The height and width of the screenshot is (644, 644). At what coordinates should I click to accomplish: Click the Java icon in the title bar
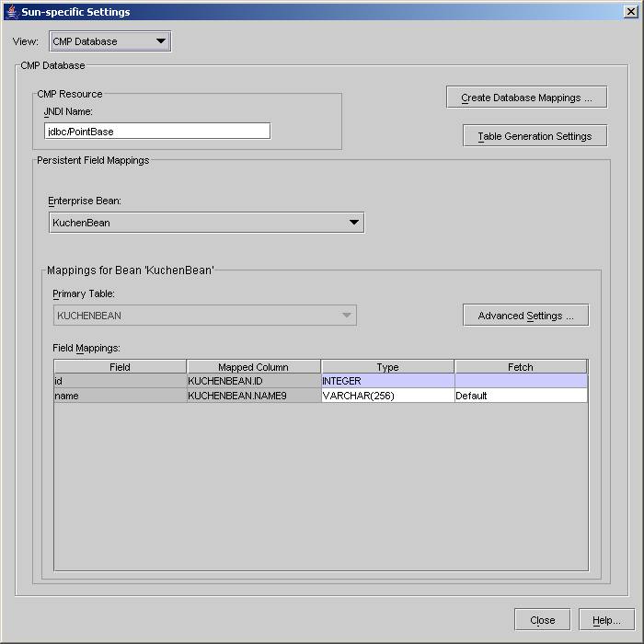pos(12,12)
